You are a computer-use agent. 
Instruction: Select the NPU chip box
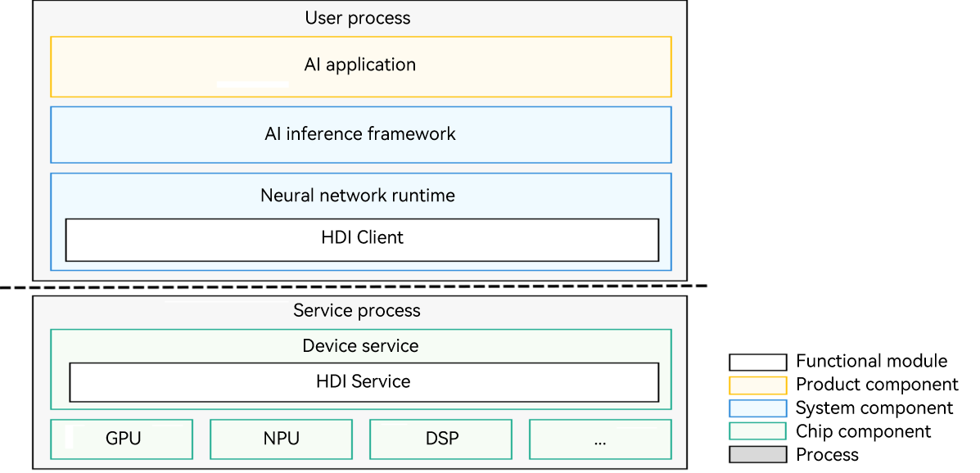pyautogui.click(x=281, y=439)
